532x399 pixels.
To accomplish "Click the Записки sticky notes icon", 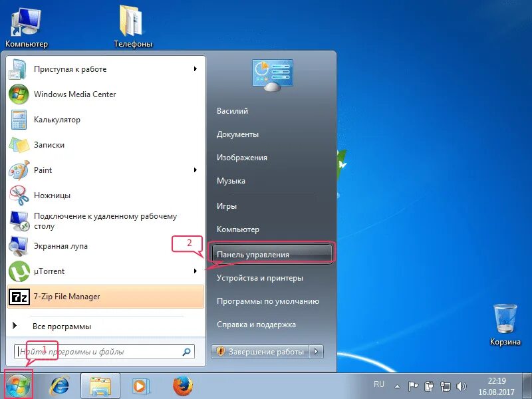I will 19,145.
